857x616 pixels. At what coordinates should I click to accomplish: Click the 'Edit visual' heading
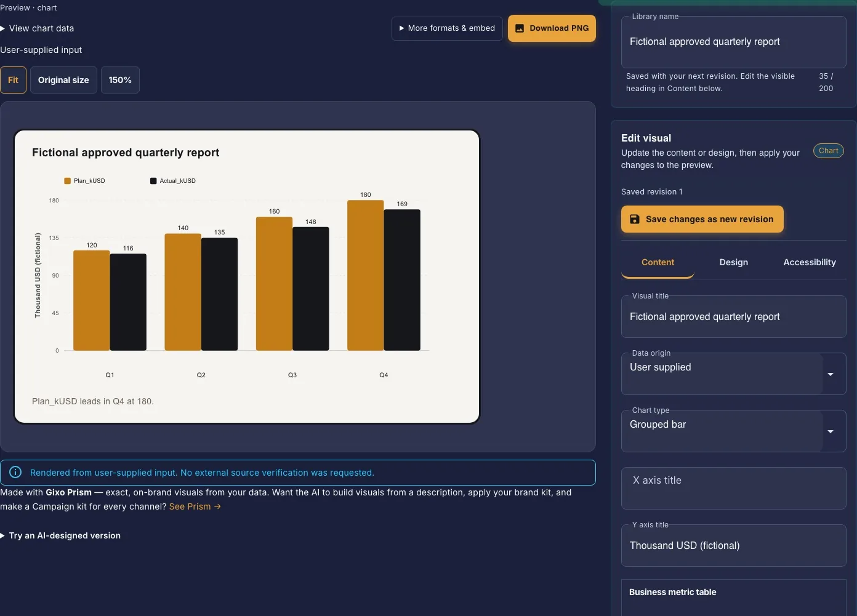coord(646,138)
